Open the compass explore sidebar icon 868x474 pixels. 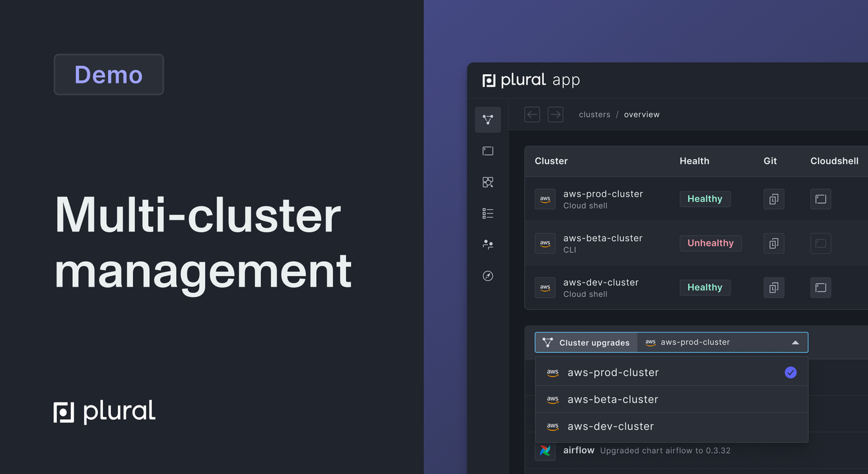click(488, 276)
